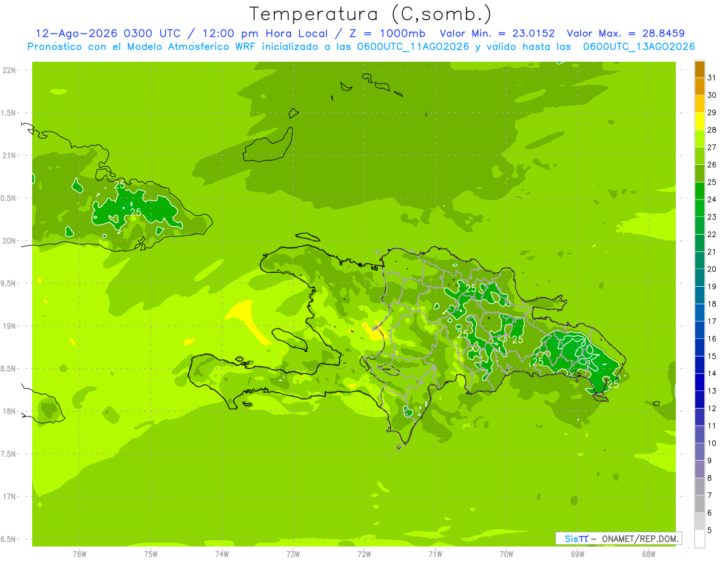Click the legend value label 22
Viewport: 728px width, 562px height.
712,234
